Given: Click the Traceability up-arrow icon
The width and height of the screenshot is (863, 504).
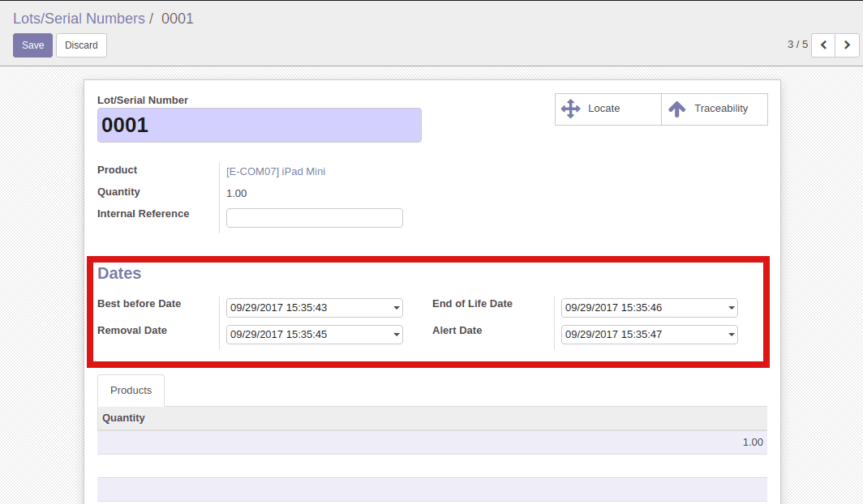Looking at the screenshot, I should coord(677,109).
